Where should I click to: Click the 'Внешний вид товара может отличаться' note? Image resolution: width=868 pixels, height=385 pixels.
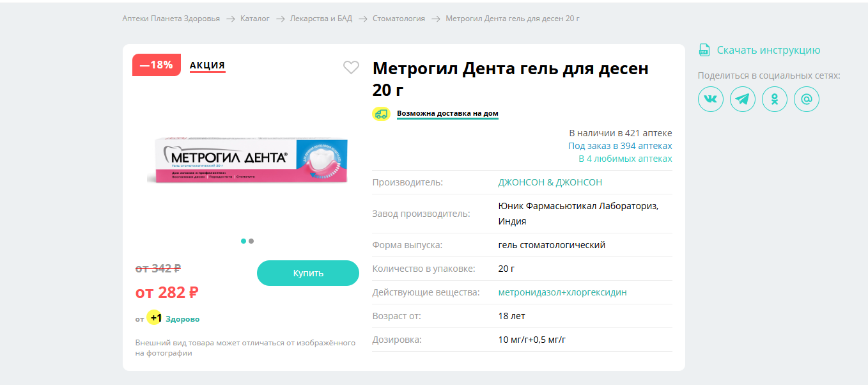(x=245, y=348)
